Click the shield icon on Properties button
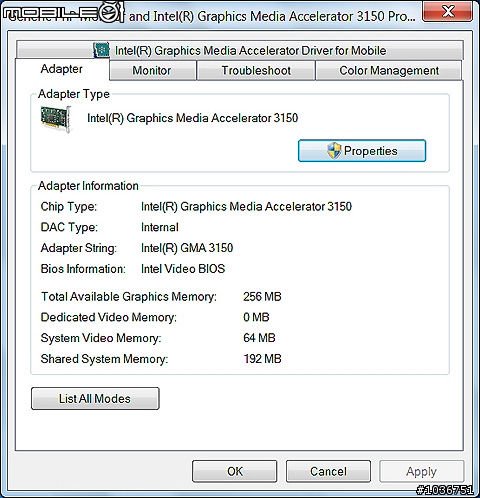Screen dimensions: 480x498 click(x=334, y=151)
